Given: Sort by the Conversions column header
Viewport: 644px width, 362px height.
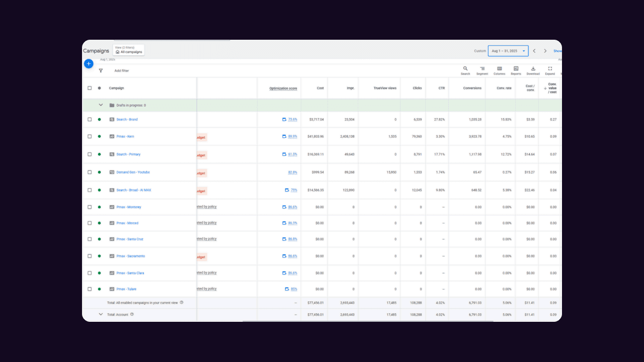Looking at the screenshot, I should coord(472,88).
